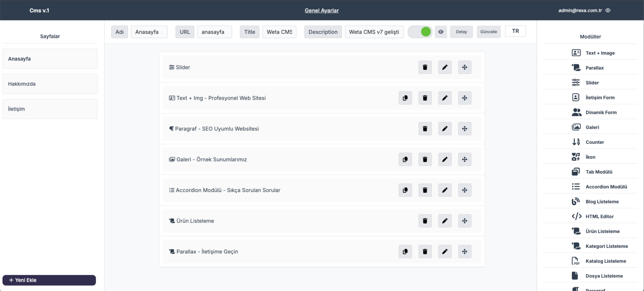Click the Yeni Ekle button
This screenshot has width=644, height=291.
point(49,280)
